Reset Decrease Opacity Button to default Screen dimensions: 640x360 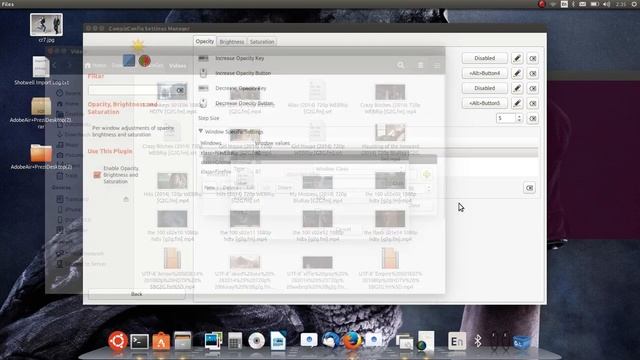tap(532, 103)
